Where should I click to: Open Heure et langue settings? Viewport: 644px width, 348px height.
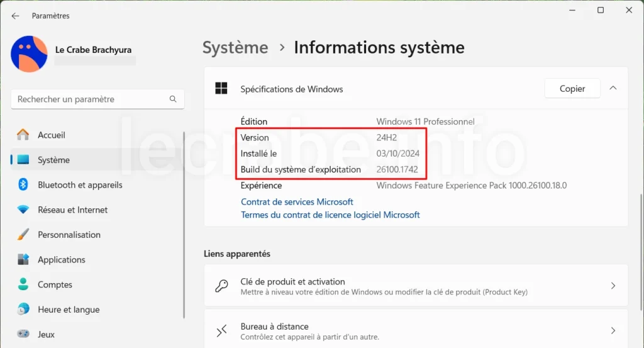96,310
